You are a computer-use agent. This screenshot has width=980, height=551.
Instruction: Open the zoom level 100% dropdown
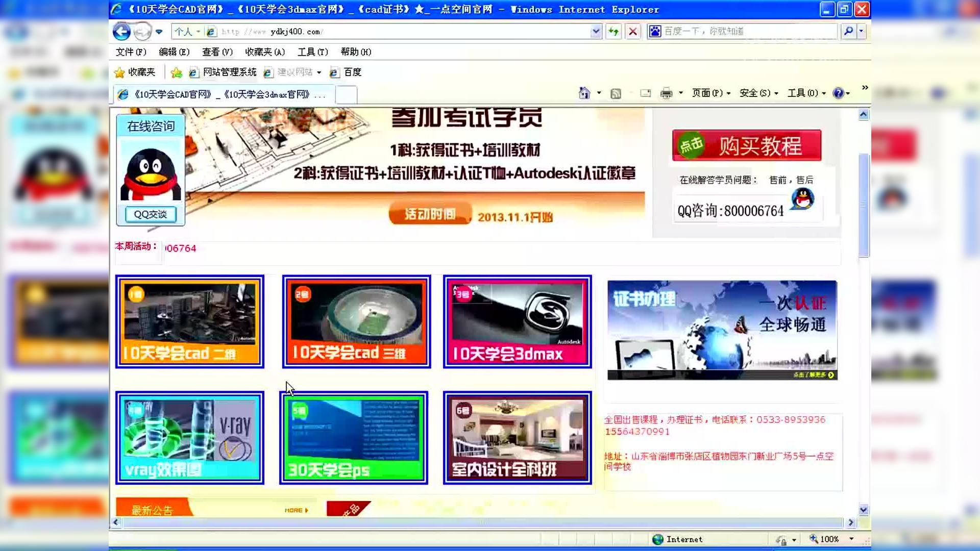tap(851, 539)
